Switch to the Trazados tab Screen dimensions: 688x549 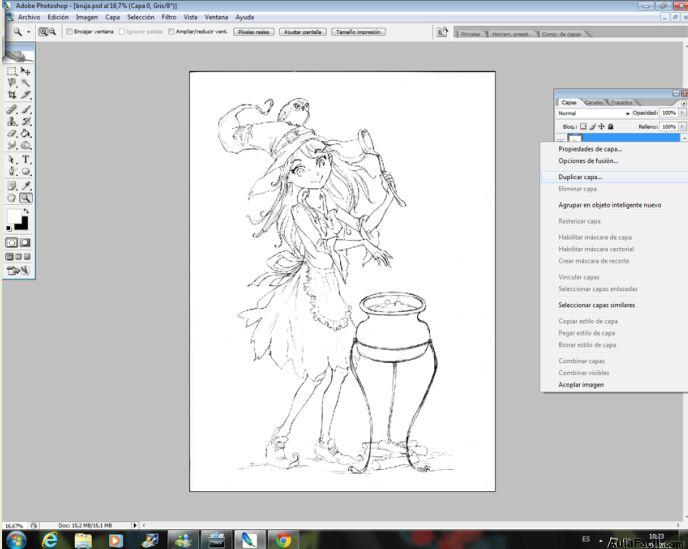621,102
